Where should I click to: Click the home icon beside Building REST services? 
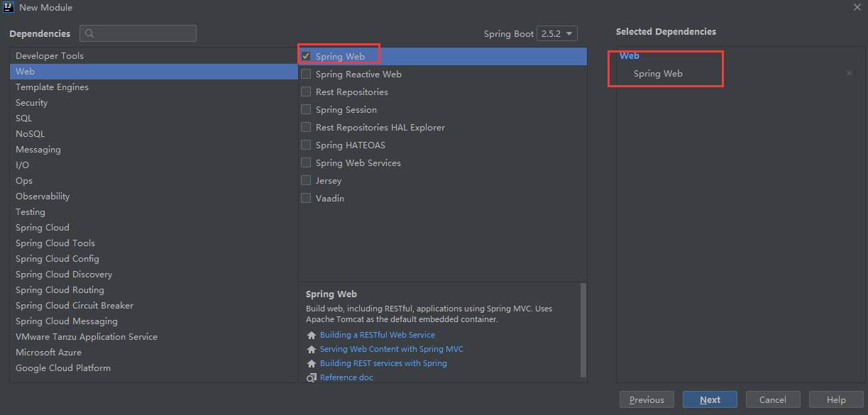click(311, 363)
